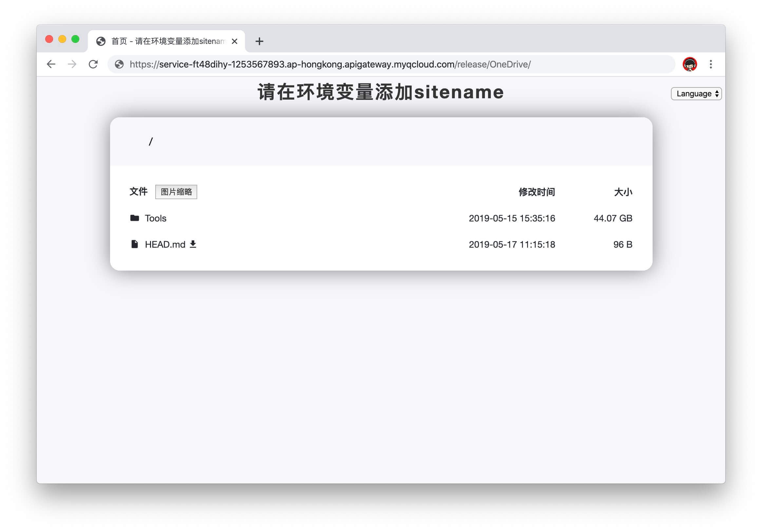Expand the Language dropdown
The height and width of the screenshot is (532, 762).
coord(696,94)
